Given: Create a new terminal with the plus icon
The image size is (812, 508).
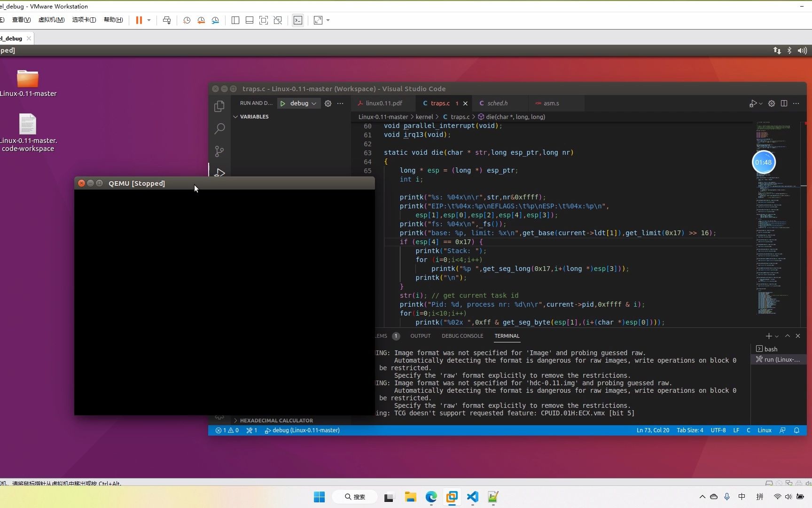Looking at the screenshot, I should [769, 336].
